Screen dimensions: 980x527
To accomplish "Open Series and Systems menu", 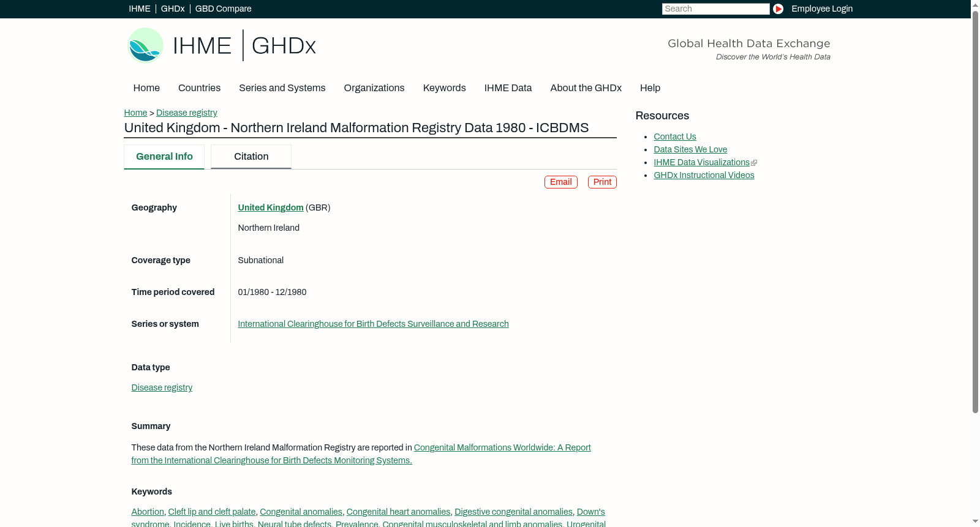I will tap(282, 88).
